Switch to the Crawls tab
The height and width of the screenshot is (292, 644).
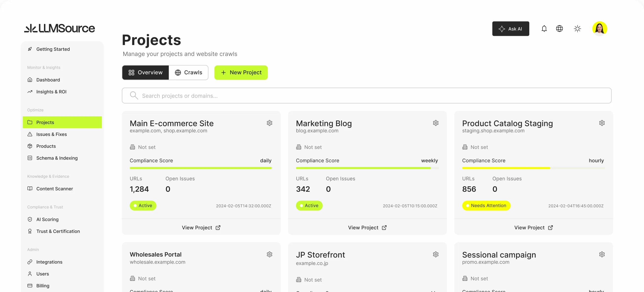[x=188, y=73]
